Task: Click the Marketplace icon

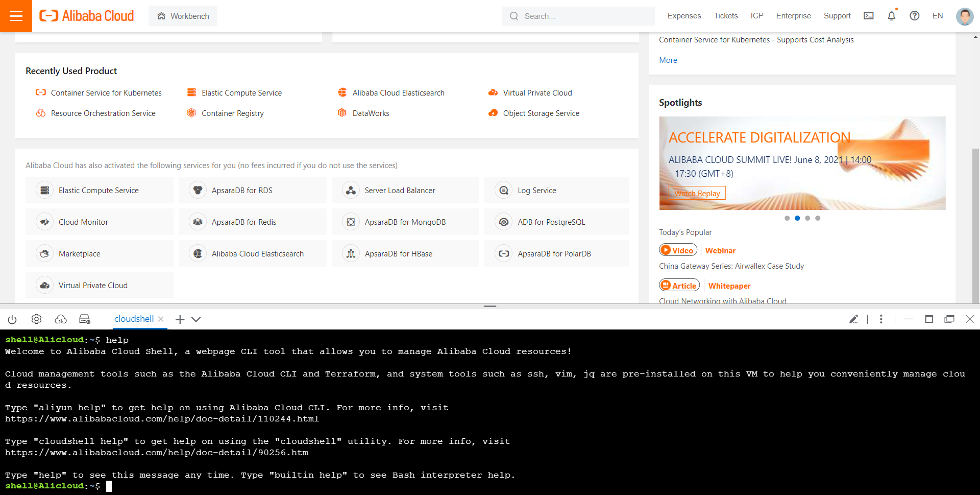Action: 45,254
